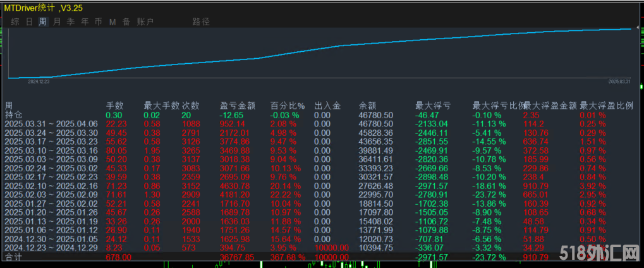Click the 持仓 lots value 0.30
The height and width of the screenshot is (268, 644).
click(114, 115)
